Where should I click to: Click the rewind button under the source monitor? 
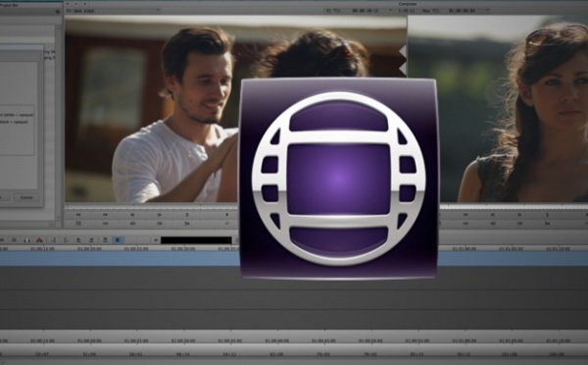tap(78, 215)
